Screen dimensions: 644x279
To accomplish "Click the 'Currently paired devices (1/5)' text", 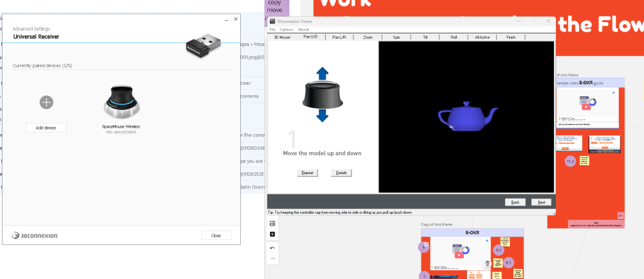I will coord(42,65).
